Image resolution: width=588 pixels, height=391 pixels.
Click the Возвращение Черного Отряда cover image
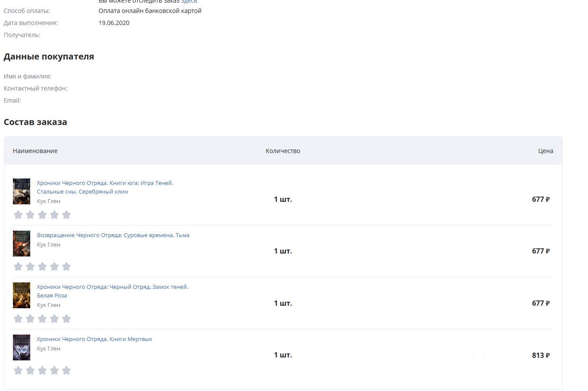(22, 244)
